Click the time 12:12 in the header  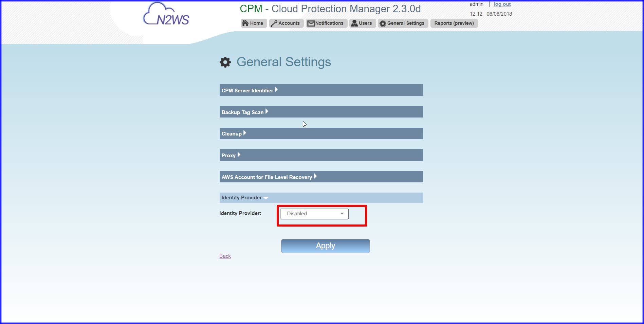[476, 14]
